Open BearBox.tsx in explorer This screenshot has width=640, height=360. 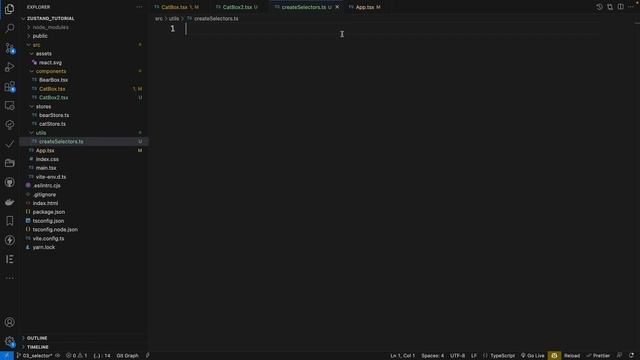(x=53, y=80)
